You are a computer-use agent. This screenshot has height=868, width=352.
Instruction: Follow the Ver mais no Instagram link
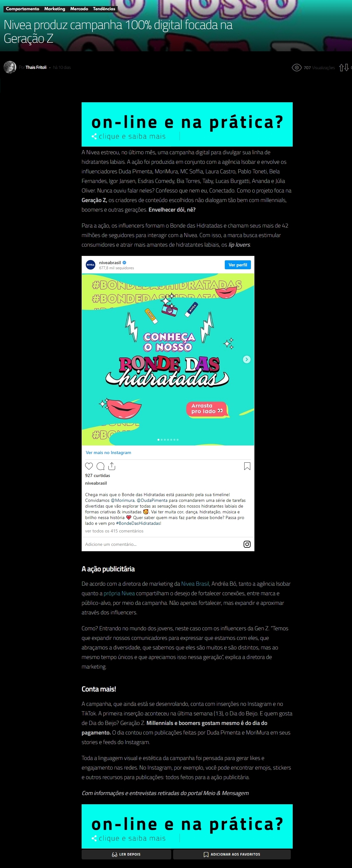coord(109,452)
